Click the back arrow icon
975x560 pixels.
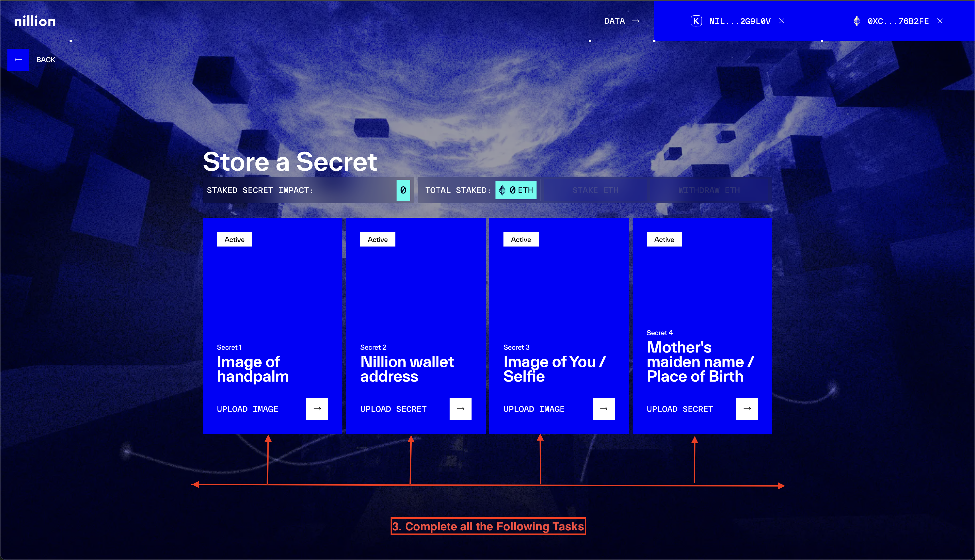(x=18, y=60)
